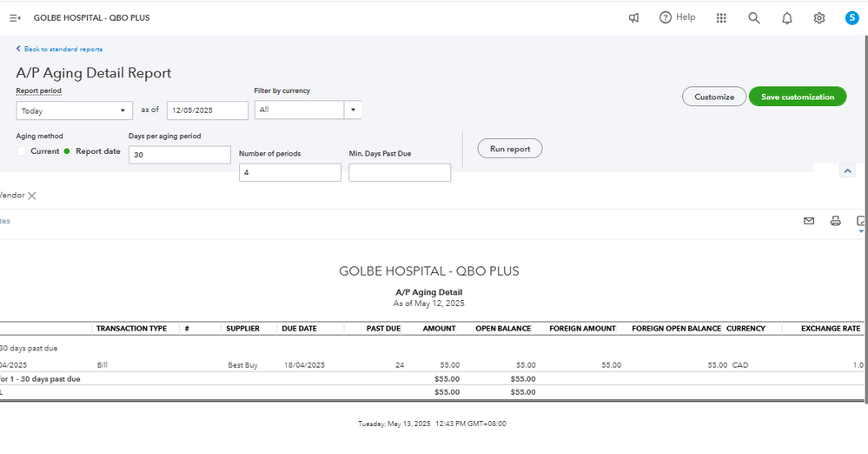
Task: Go back to standard reports
Action: point(59,50)
